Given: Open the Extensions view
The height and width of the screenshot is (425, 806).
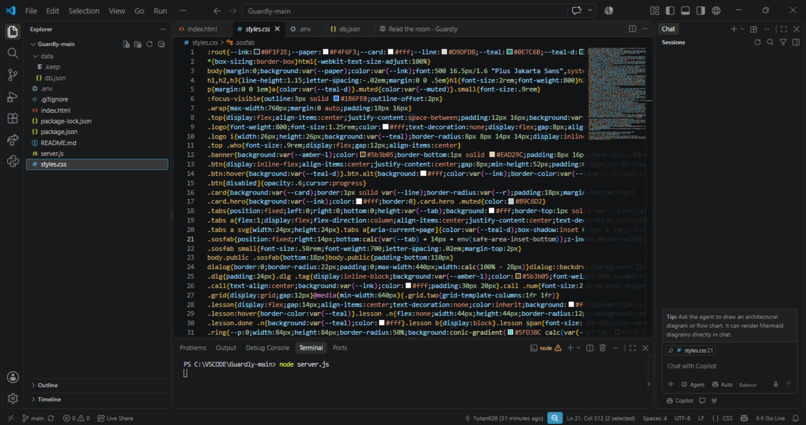Looking at the screenshot, I should pos(12,118).
